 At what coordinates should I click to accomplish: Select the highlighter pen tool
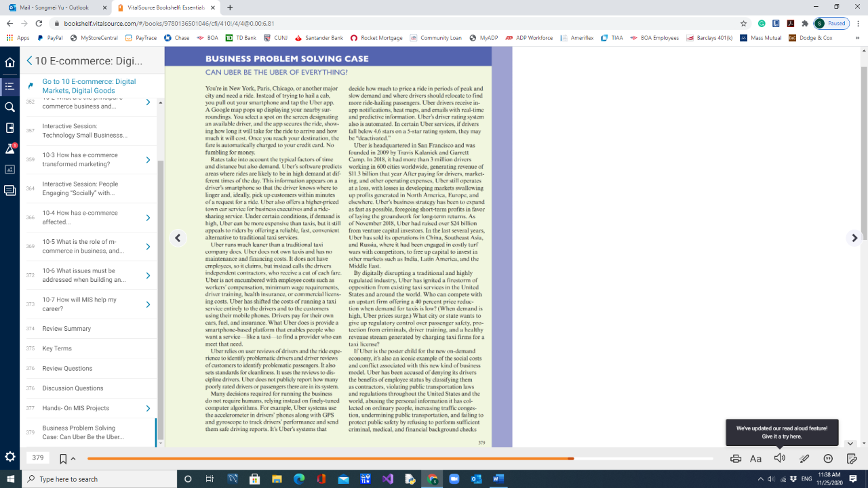(x=804, y=459)
